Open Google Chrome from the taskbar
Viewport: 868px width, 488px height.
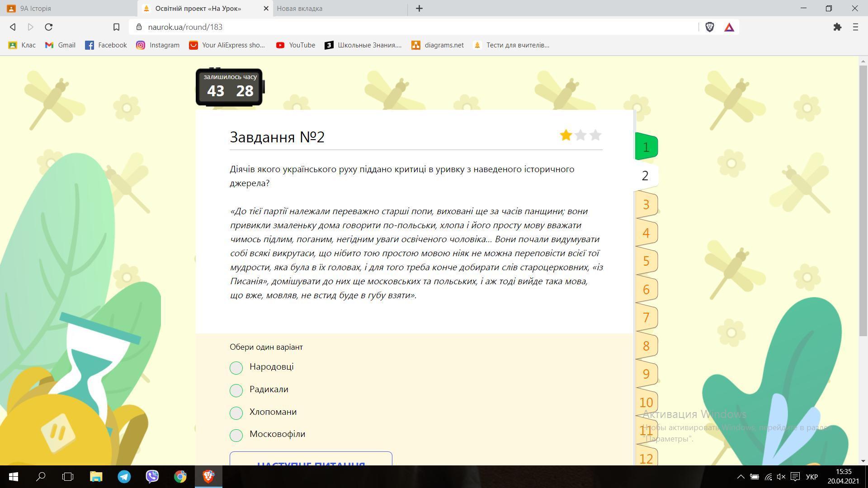(x=180, y=477)
